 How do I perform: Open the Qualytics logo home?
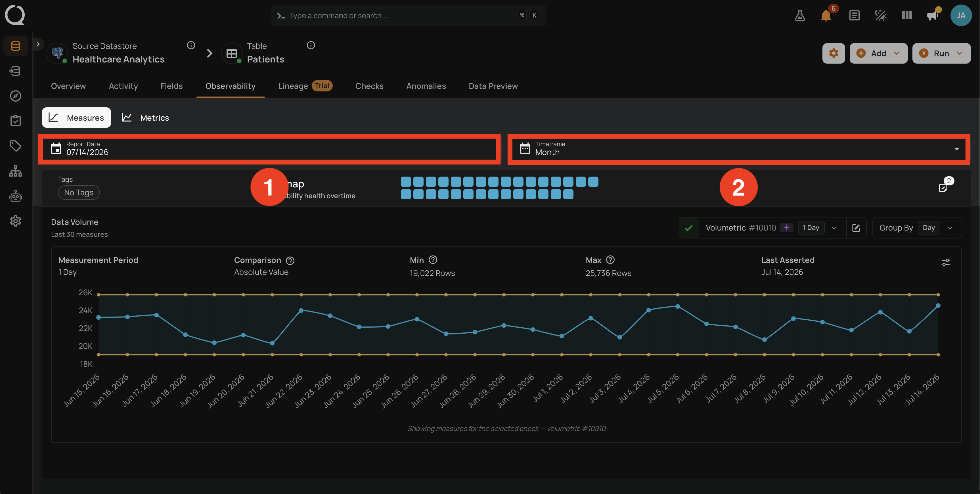click(15, 15)
